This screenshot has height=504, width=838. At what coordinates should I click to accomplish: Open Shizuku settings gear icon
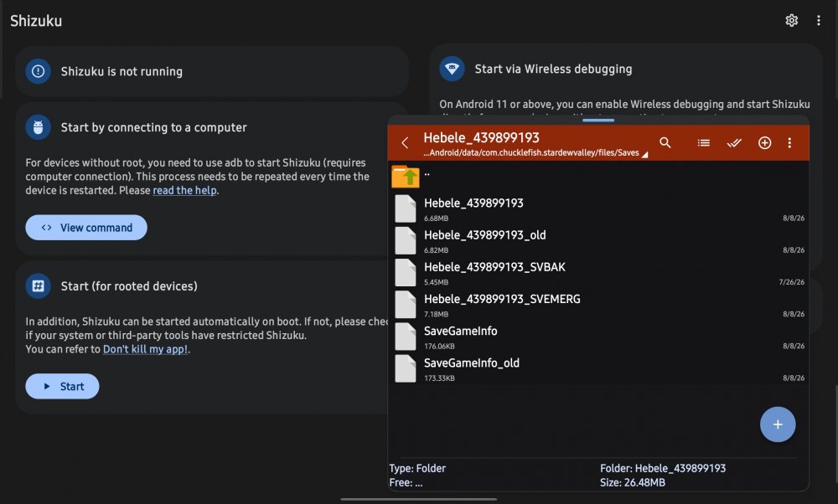click(x=792, y=20)
